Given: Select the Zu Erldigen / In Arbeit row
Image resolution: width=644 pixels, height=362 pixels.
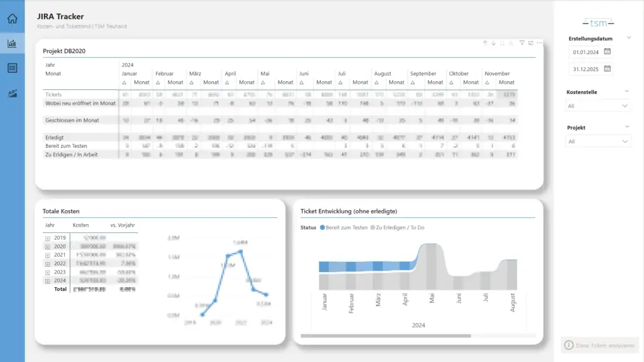Looking at the screenshot, I should pyautogui.click(x=72, y=155).
